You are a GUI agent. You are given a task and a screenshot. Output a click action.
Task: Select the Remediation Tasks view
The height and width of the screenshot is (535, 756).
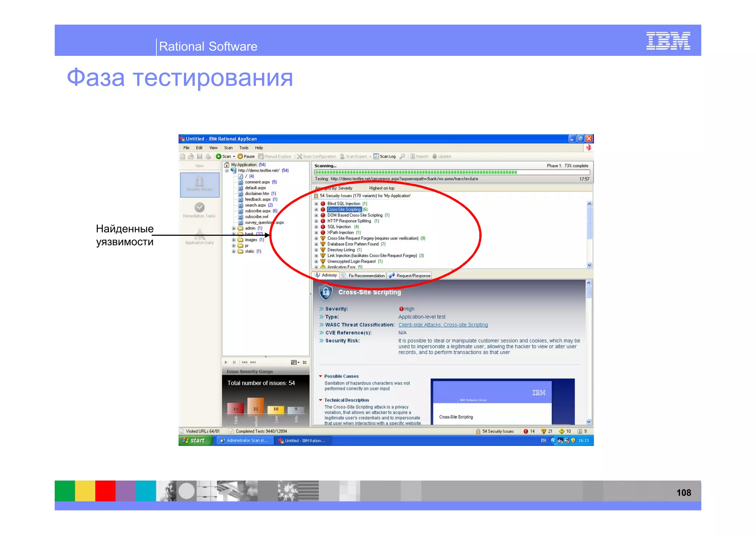pos(199,210)
